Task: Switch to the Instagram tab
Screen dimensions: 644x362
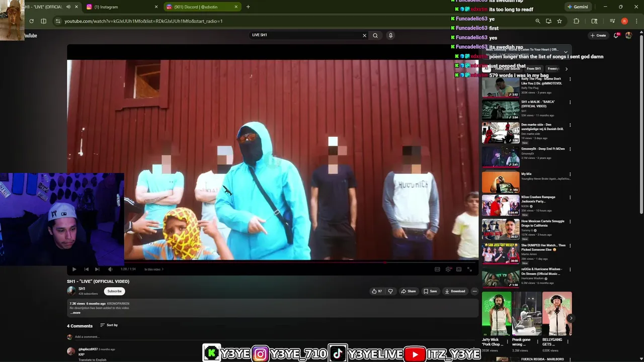Action: [x=122, y=7]
